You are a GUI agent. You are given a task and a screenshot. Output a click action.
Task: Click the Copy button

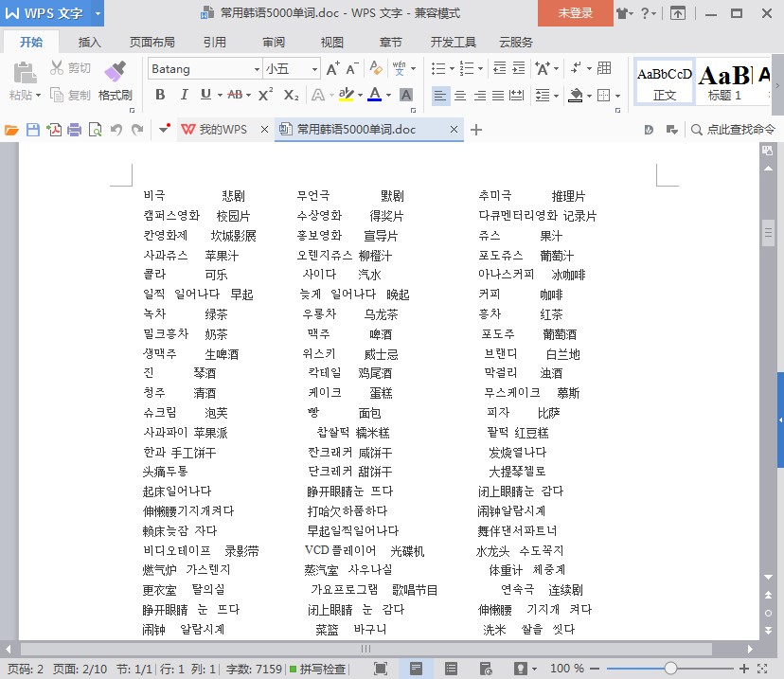click(x=70, y=95)
